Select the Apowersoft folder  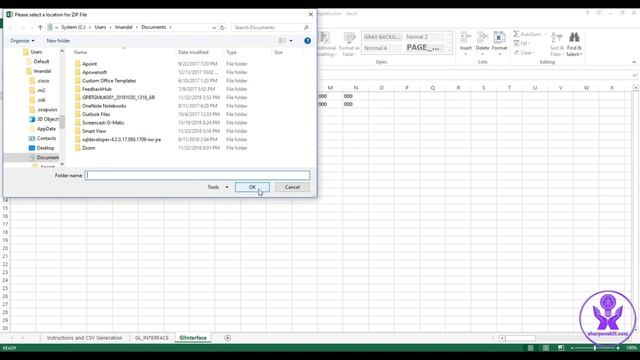tap(94, 72)
